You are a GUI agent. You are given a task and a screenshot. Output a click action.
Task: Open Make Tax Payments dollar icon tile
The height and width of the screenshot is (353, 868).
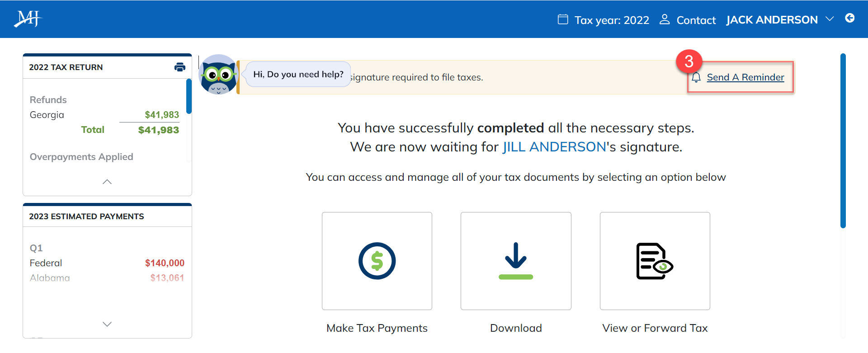pos(377,261)
